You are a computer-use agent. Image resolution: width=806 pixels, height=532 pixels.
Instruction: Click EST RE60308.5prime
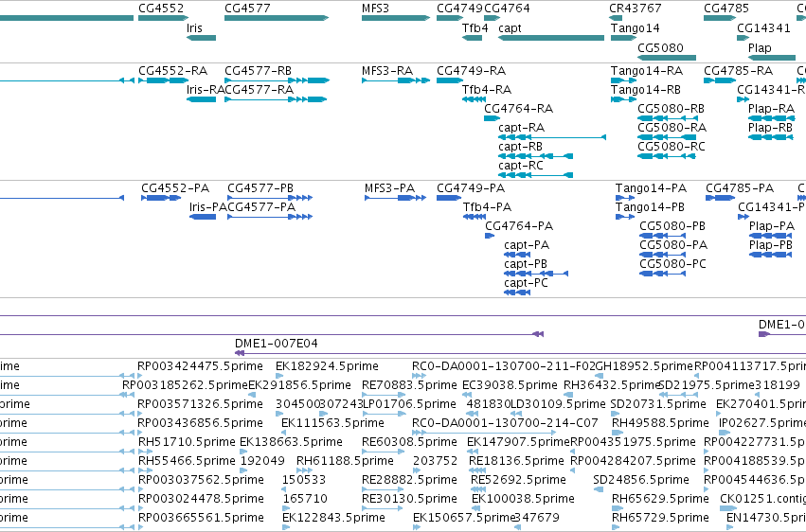(x=409, y=442)
